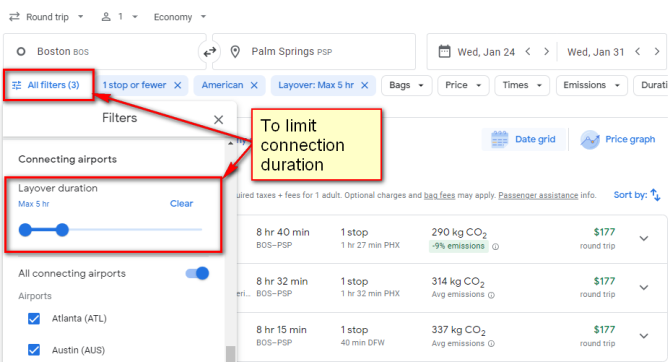Open the departure date calendar icon

tap(444, 52)
